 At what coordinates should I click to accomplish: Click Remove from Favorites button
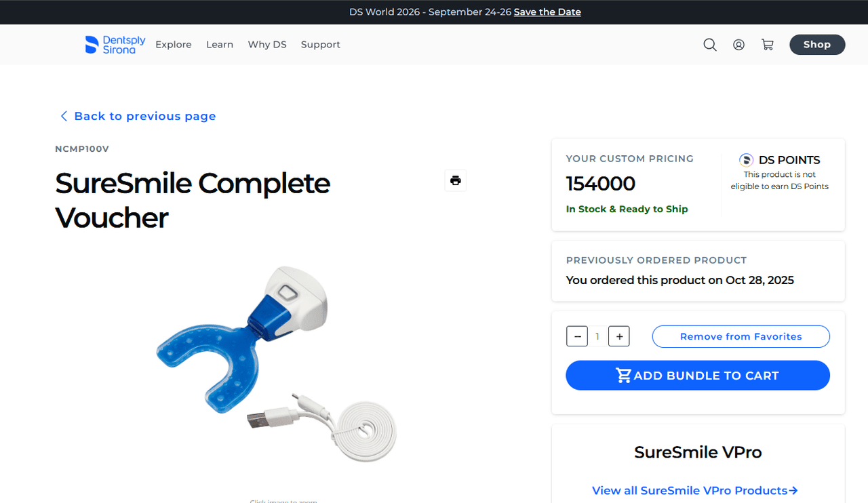[741, 336]
